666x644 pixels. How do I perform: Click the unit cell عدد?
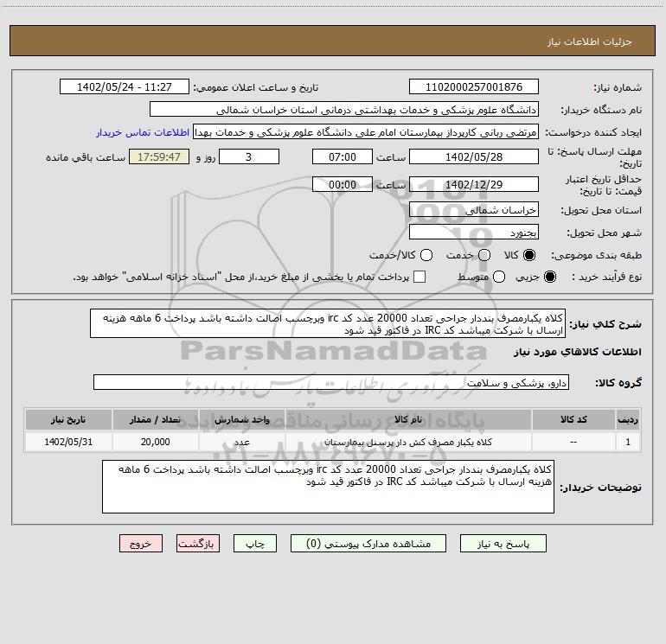[x=241, y=442]
